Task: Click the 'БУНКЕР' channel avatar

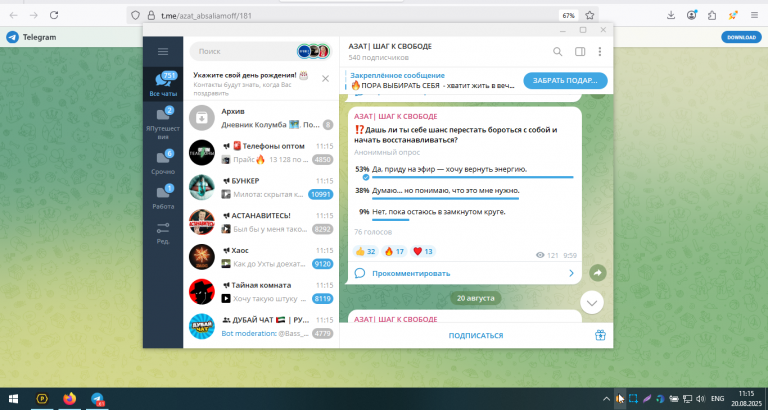Action: (202, 188)
